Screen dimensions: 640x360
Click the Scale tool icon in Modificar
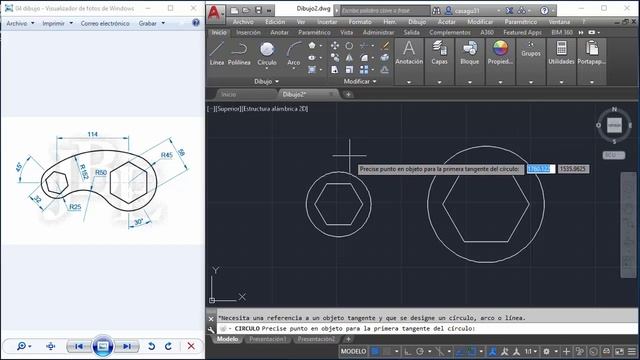tap(349, 70)
